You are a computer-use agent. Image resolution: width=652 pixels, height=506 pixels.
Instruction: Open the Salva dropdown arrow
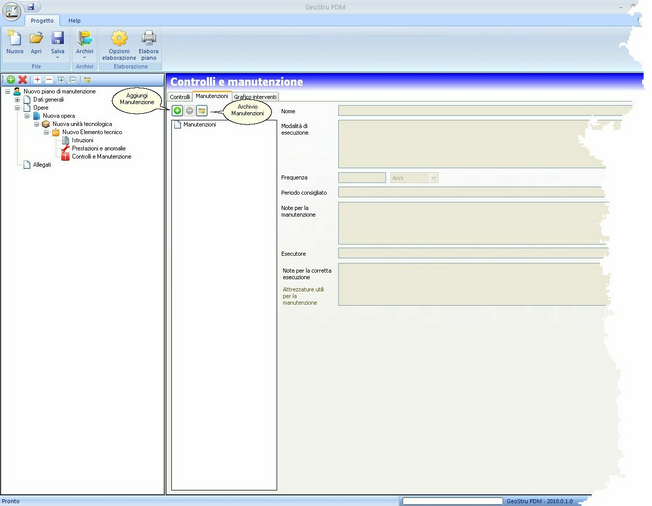[x=57, y=57]
